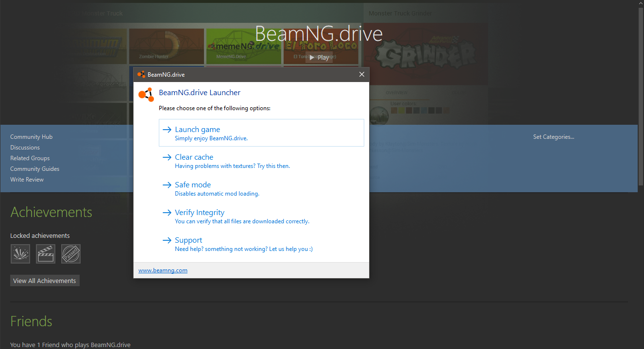The height and width of the screenshot is (349, 644).
Task: Select the Passed stamp locked achievement icon
Action: tap(71, 254)
